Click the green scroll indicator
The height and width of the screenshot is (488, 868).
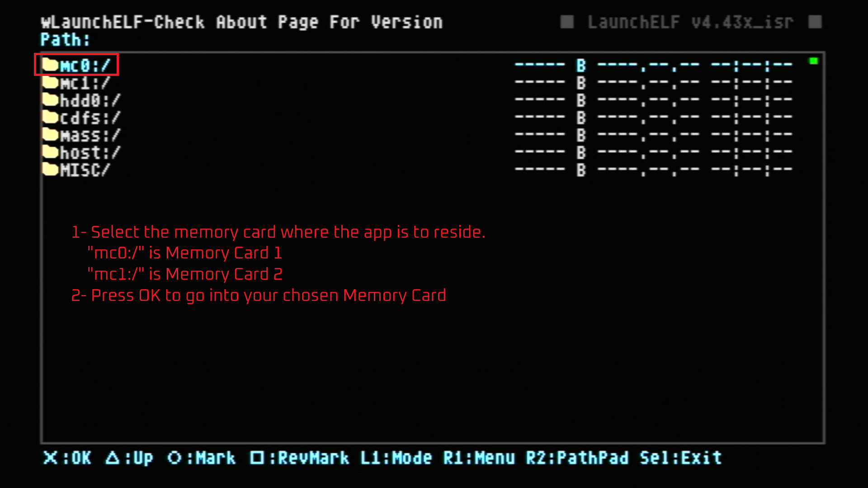(813, 61)
